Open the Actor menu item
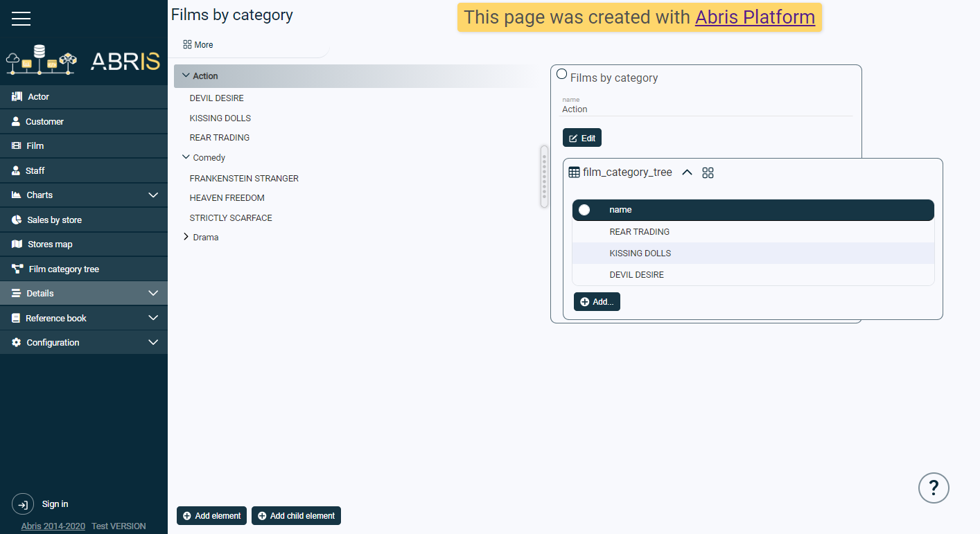980x534 pixels. 84,97
